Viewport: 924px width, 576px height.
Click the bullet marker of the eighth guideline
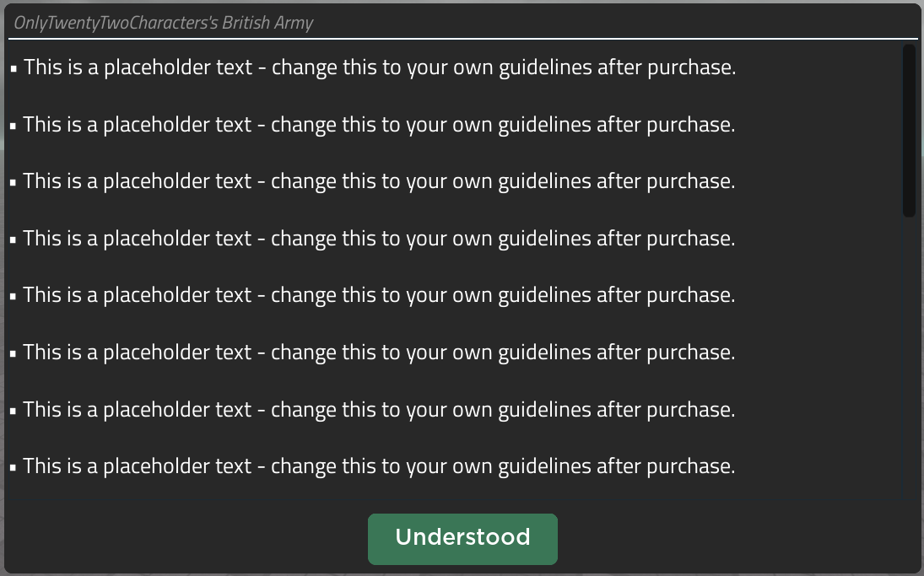point(14,468)
